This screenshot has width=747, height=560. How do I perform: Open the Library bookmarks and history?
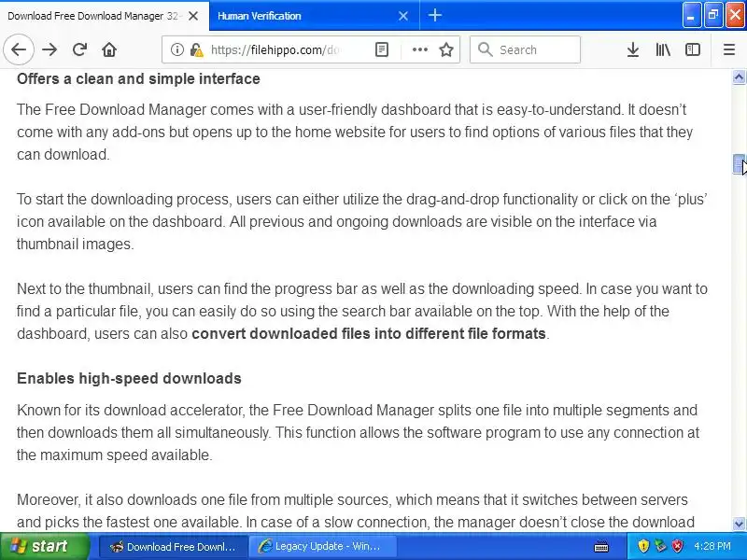coord(663,49)
